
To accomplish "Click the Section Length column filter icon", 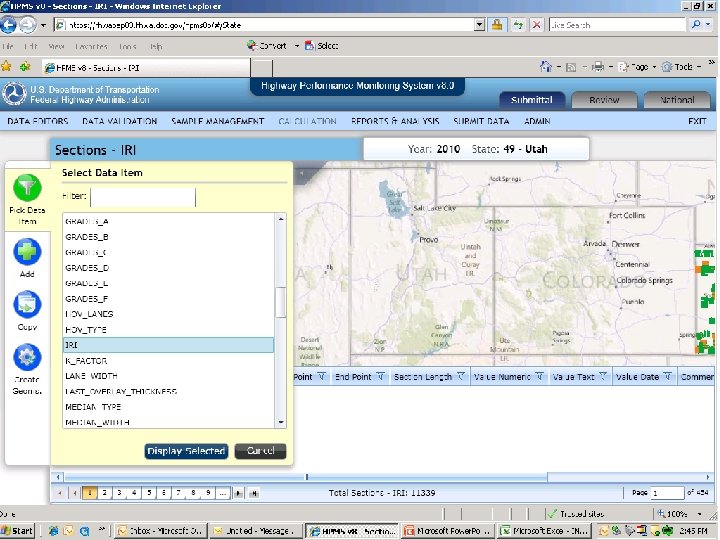I will click(461, 377).
